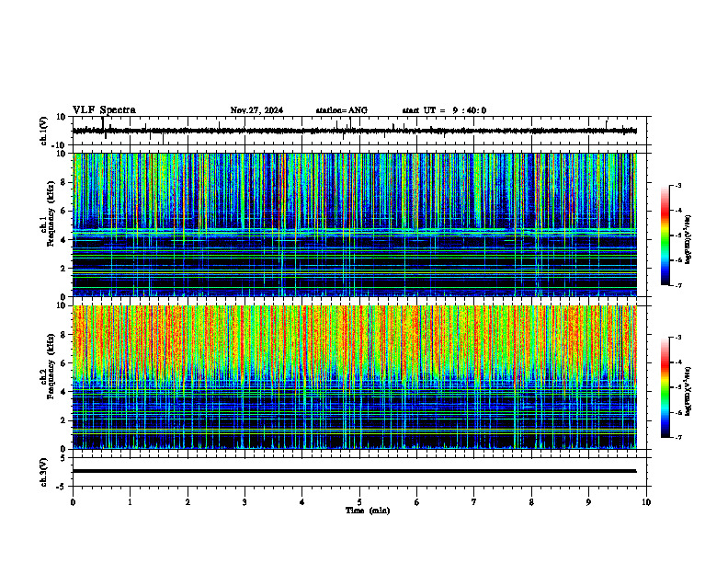
Task: Click the "VLF Spectra" plot title
Action: 104,110
